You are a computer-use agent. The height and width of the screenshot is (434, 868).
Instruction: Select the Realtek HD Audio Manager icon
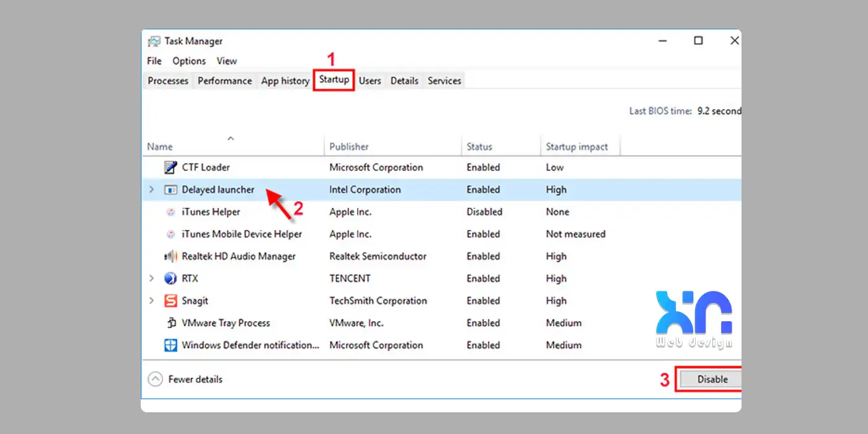tap(170, 257)
